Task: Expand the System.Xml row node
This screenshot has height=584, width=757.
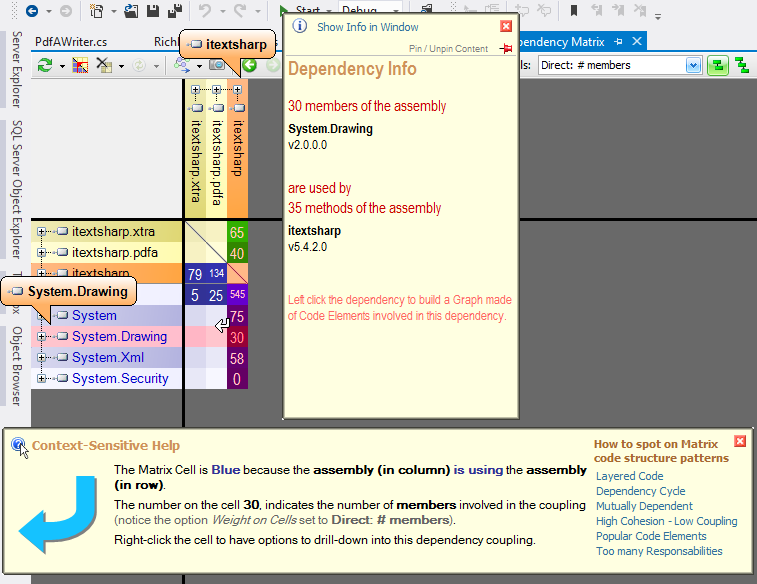Action: tap(42, 358)
